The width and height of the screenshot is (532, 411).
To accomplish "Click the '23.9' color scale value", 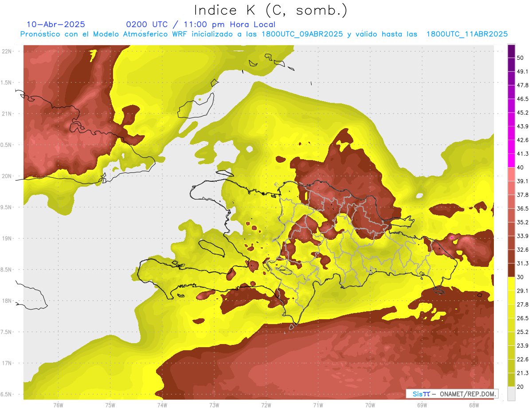I will click(x=523, y=346).
